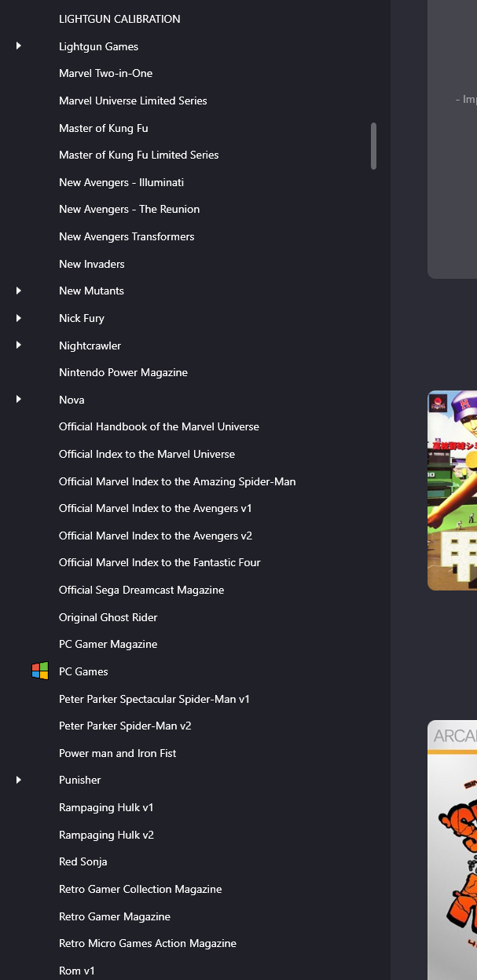Select Official Marvel Index to the Avengers v2
This screenshot has height=980, width=477.
tap(155, 536)
